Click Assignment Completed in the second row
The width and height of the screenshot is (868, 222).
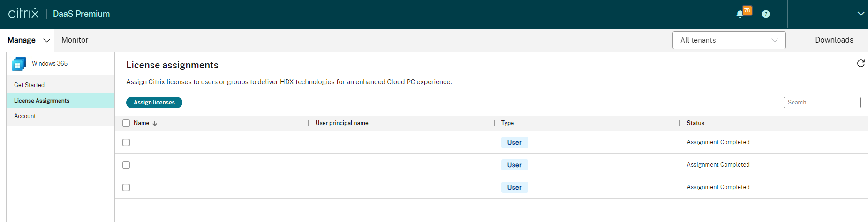click(x=718, y=165)
